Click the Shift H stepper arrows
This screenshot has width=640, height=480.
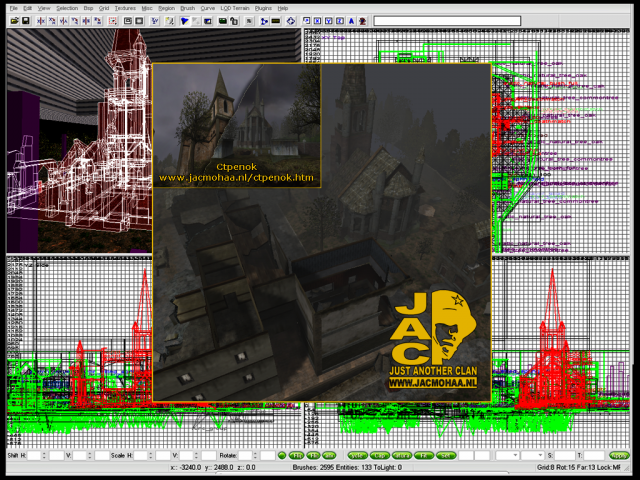44,456
